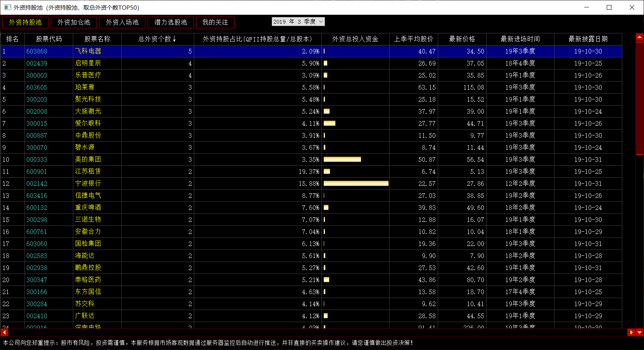Switch to 外资加仓池 tab
644x350 pixels.
tap(74, 23)
